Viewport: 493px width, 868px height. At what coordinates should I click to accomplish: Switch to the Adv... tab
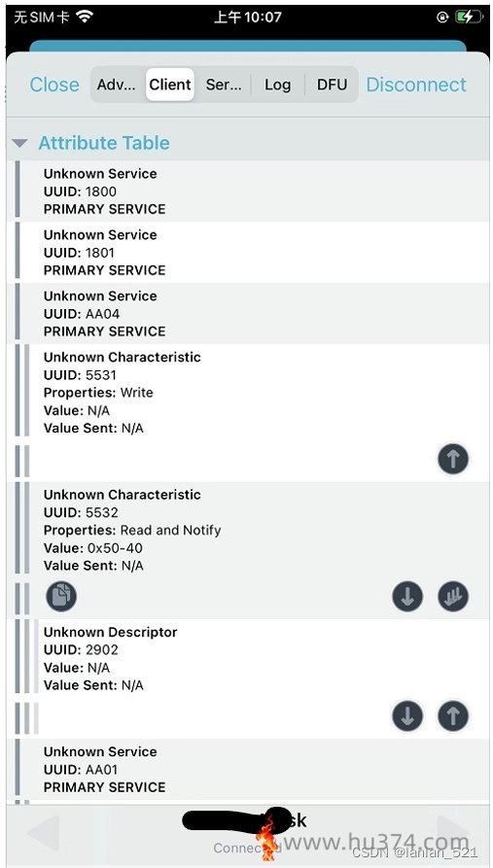tap(117, 85)
